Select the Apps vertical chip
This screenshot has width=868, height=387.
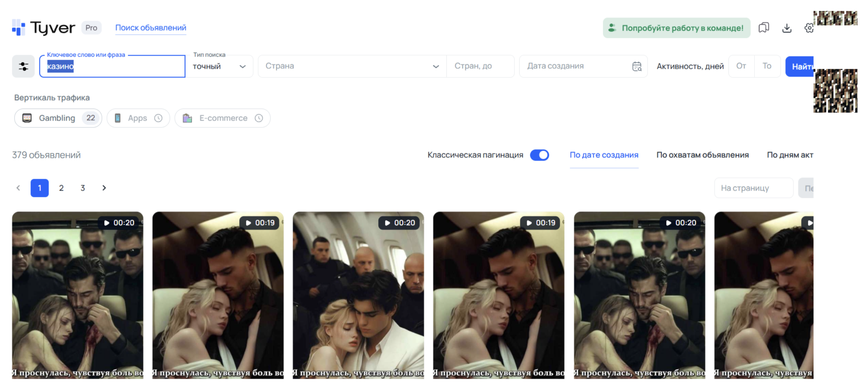click(138, 118)
